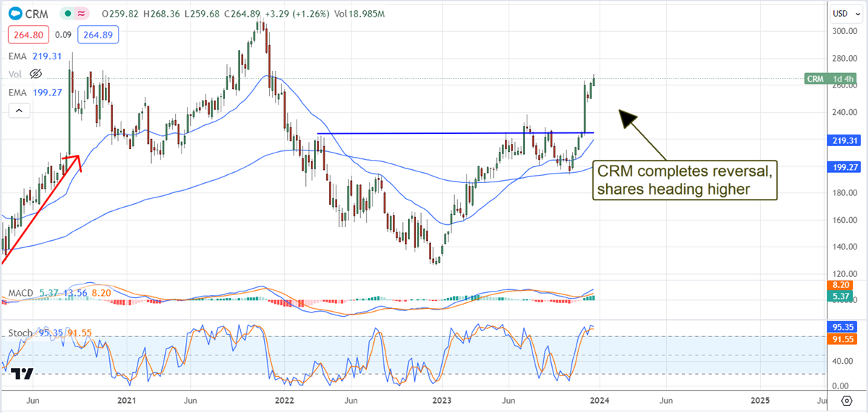Click the 140.00 price axis label

pos(846,247)
